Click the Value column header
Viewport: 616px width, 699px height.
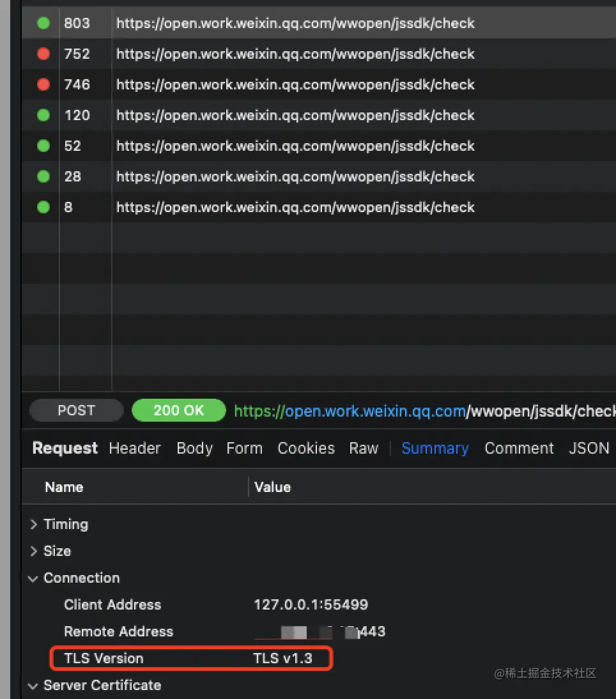(272, 488)
